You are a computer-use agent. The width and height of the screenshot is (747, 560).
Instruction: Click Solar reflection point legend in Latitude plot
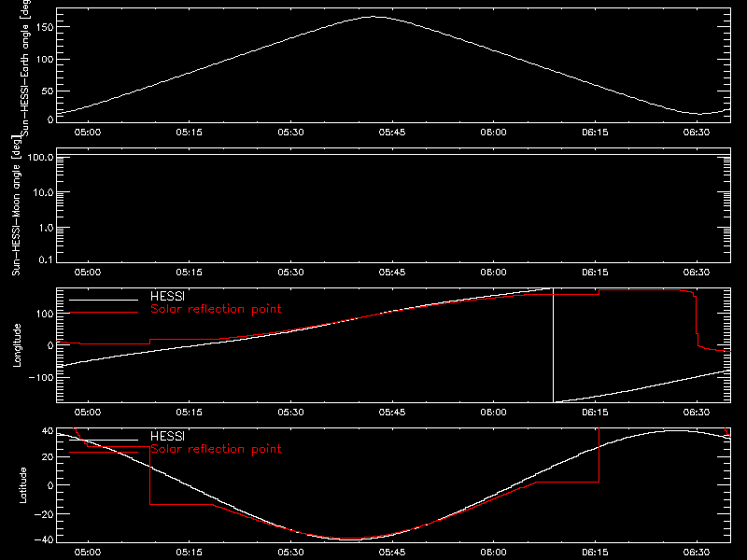(216, 449)
